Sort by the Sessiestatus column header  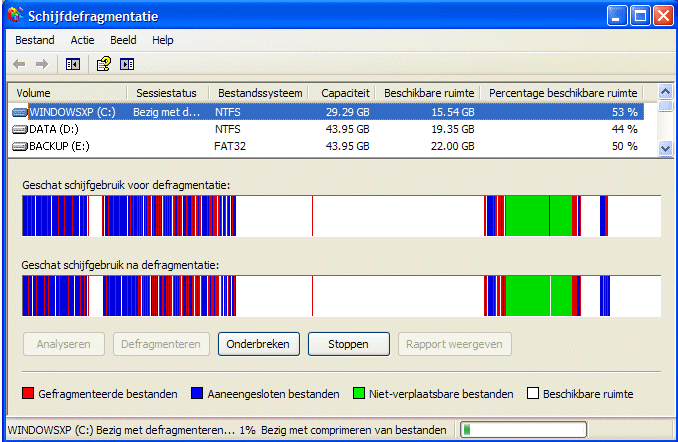tap(168, 93)
